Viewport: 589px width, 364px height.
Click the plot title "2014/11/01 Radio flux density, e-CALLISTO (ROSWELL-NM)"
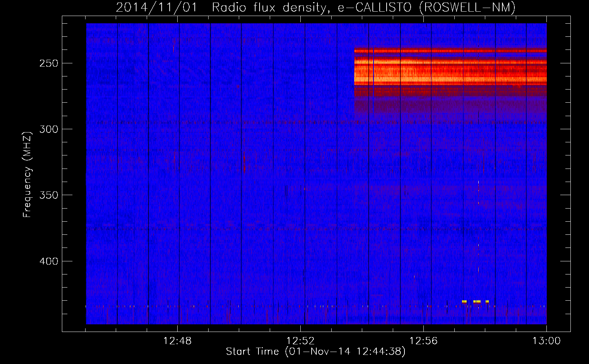(x=316, y=7)
